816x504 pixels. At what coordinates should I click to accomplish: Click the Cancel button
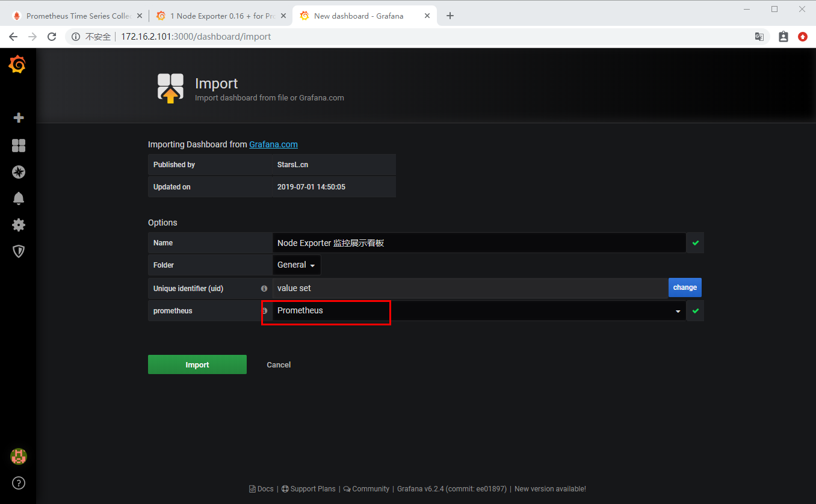[279, 364]
